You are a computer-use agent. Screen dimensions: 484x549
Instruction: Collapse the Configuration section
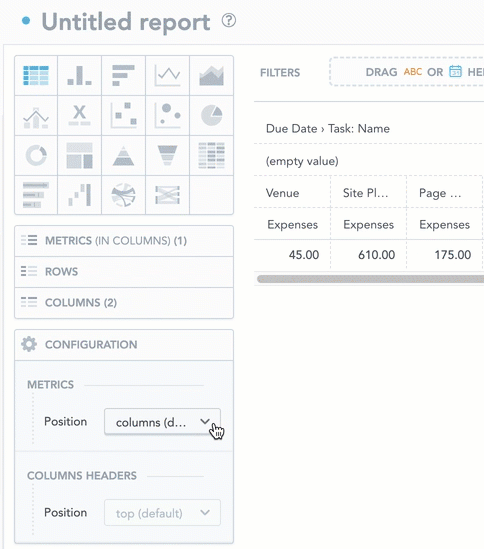pos(124,345)
